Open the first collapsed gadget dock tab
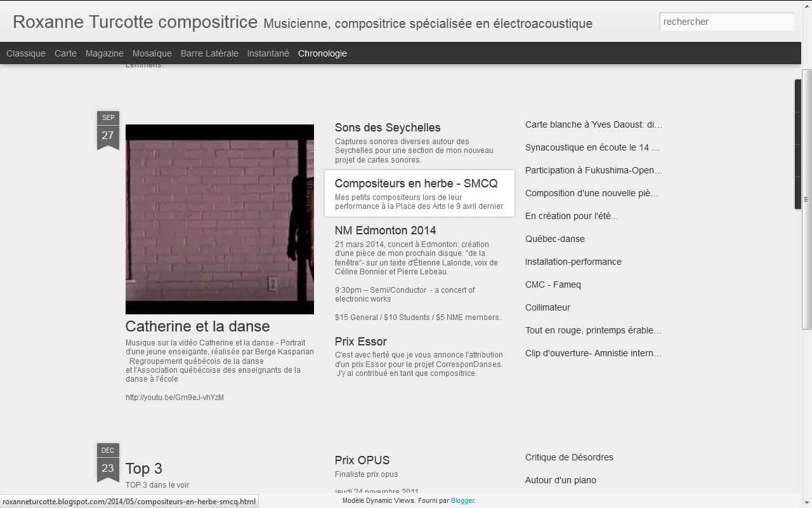Image resolution: width=812 pixels, height=508 pixels. click(798, 97)
